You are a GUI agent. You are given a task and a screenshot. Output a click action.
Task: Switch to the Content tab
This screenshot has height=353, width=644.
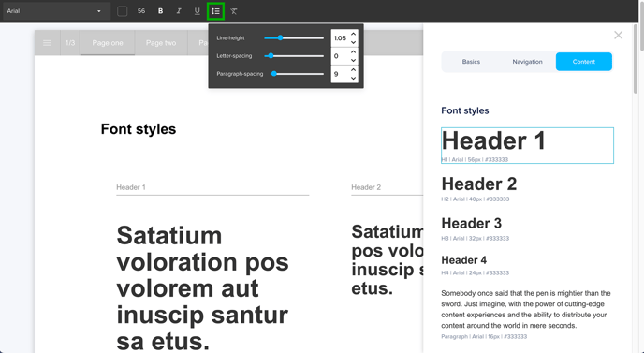(x=584, y=62)
